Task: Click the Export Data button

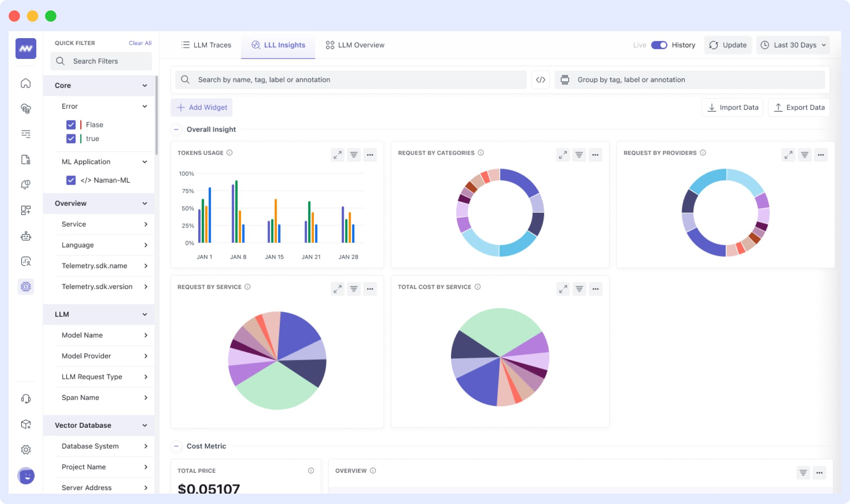Action: [x=798, y=107]
